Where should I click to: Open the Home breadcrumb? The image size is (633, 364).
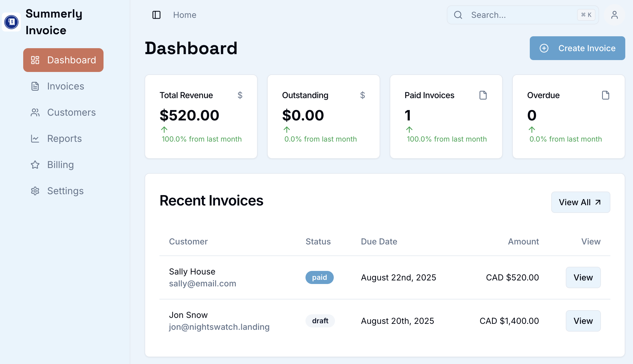coord(184,15)
